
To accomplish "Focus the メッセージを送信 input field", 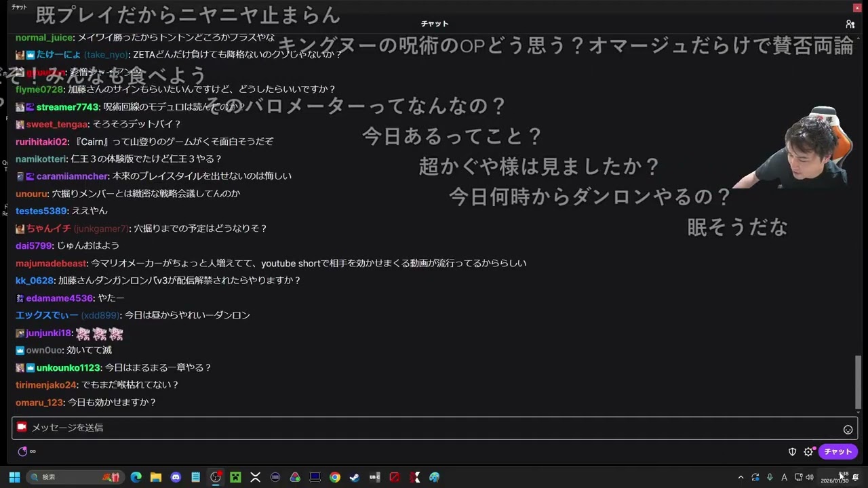I will click(x=435, y=428).
